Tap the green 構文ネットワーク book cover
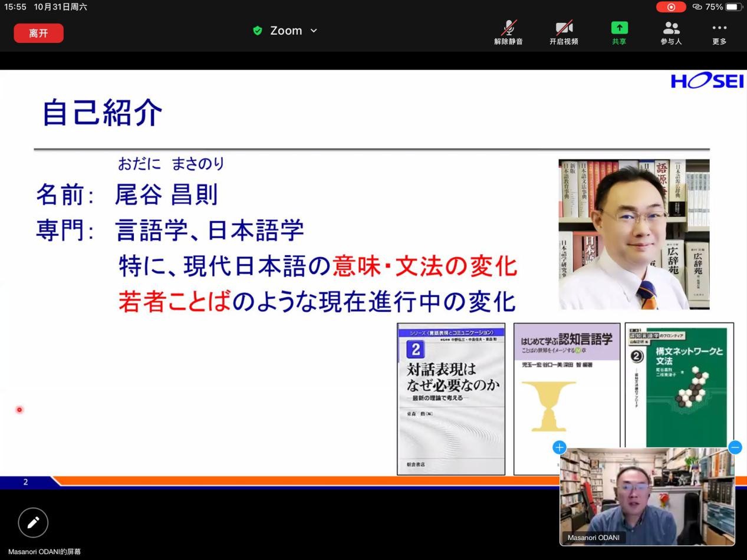Image resolution: width=747 pixels, height=560 pixels. tap(679, 384)
